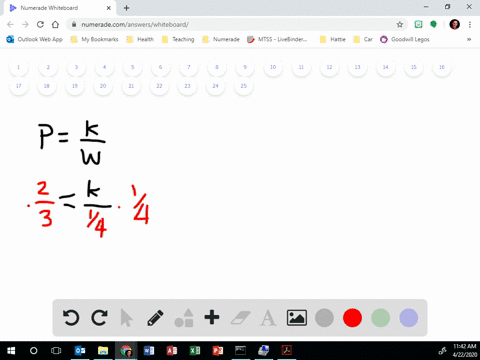The image size is (480, 360).
Task: Go to whiteboard page 13
Action: coord(357,67)
